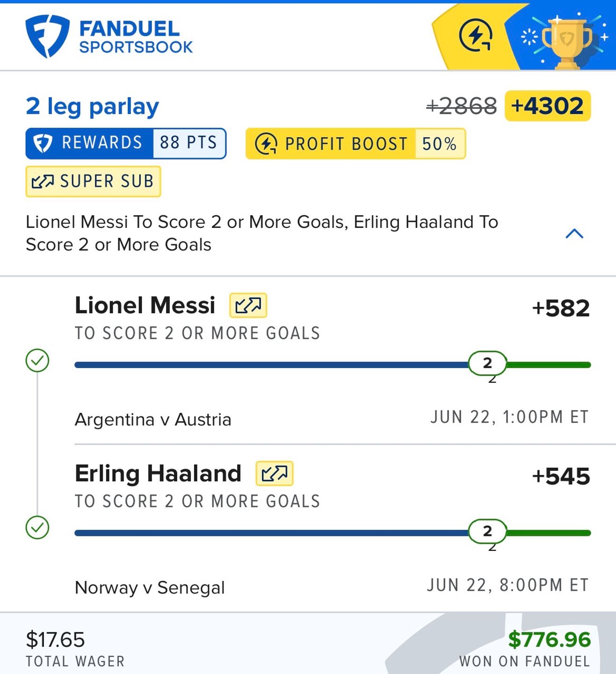Click the green checkmark for the Messi leg
616x674 pixels.
pyautogui.click(x=37, y=360)
